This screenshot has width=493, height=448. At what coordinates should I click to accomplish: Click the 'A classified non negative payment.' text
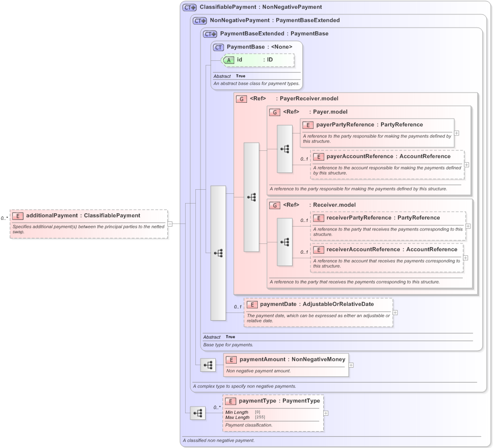coord(218,440)
